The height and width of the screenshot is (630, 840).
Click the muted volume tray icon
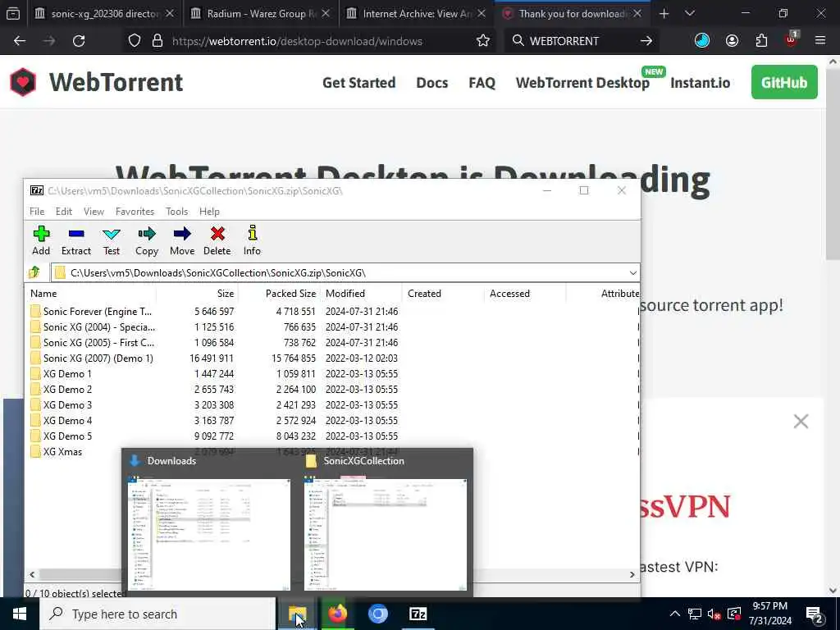(x=714, y=614)
